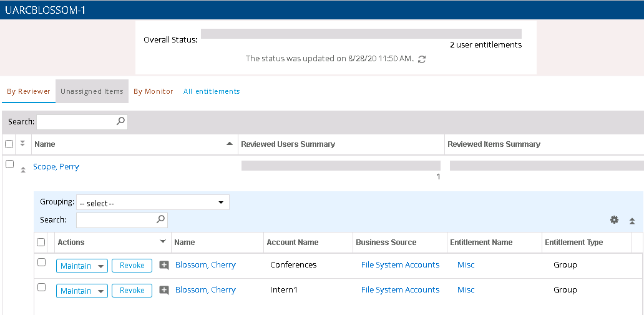This screenshot has height=315, width=644.
Task: Click the collapse arrows icon beside gear
Action: [632, 221]
